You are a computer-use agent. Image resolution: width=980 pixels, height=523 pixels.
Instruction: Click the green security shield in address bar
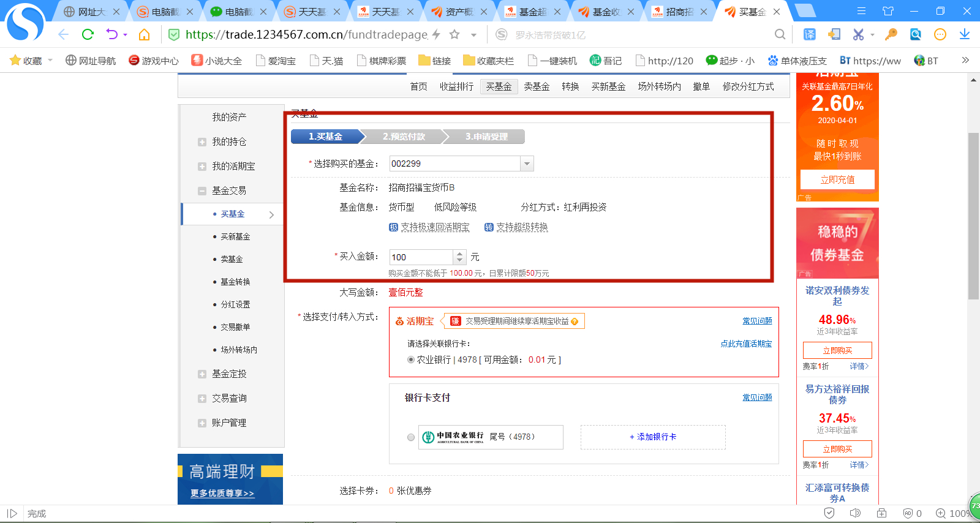pos(174,35)
